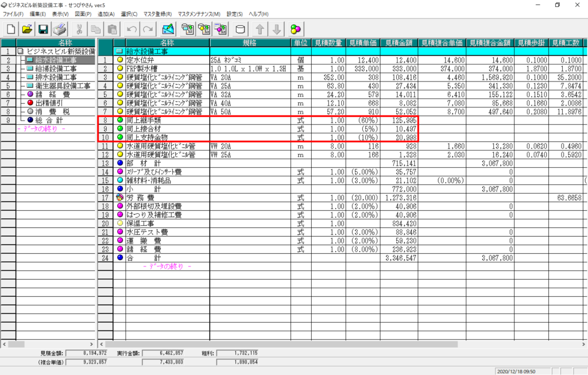The width and height of the screenshot is (588, 375).
Task: Click the 単位 column header
Action: [301, 42]
